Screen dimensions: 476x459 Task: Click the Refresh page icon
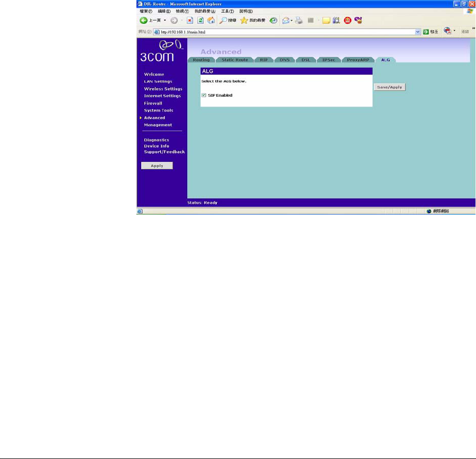[200, 20]
